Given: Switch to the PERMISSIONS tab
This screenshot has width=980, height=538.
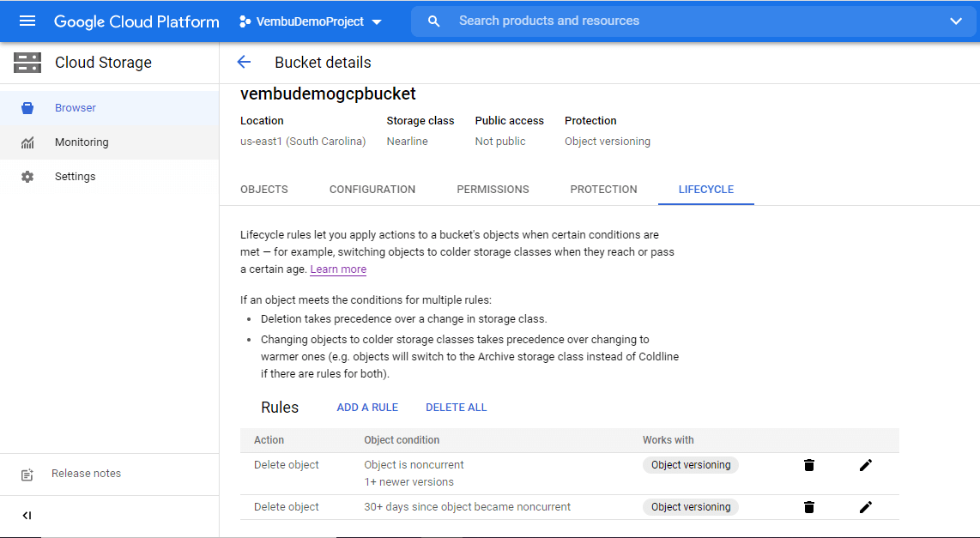Looking at the screenshot, I should pyautogui.click(x=493, y=190).
